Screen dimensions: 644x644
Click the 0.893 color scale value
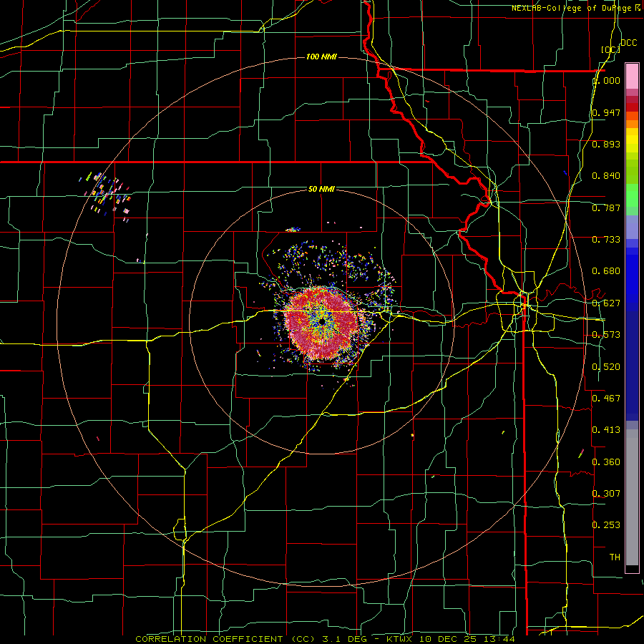pos(606,144)
